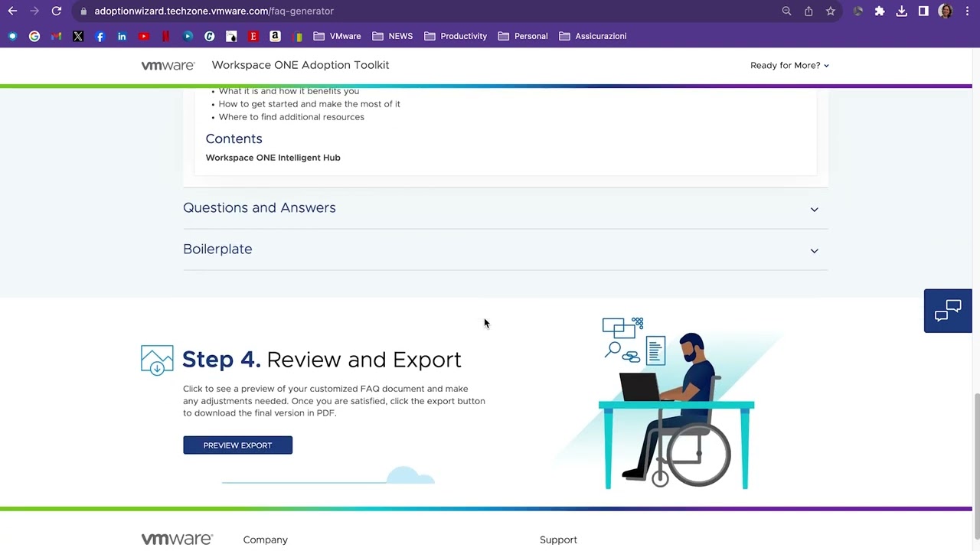
Task: Show browser downloads
Action: 901,11
